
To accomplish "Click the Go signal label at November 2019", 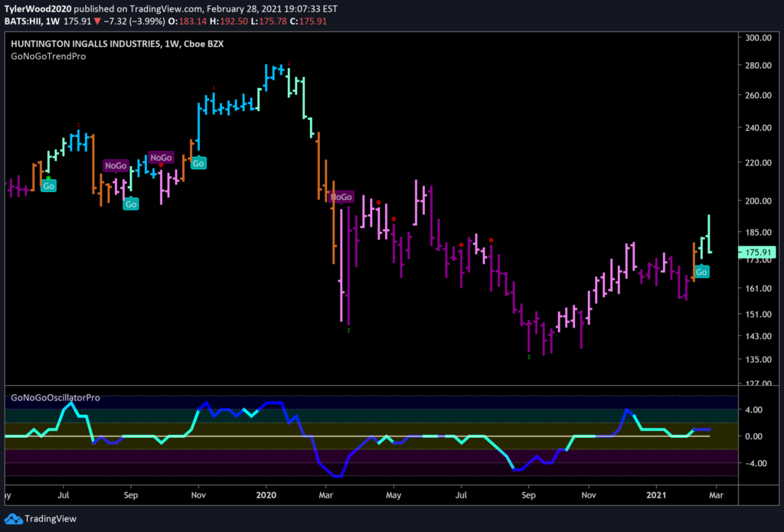I will (x=198, y=163).
